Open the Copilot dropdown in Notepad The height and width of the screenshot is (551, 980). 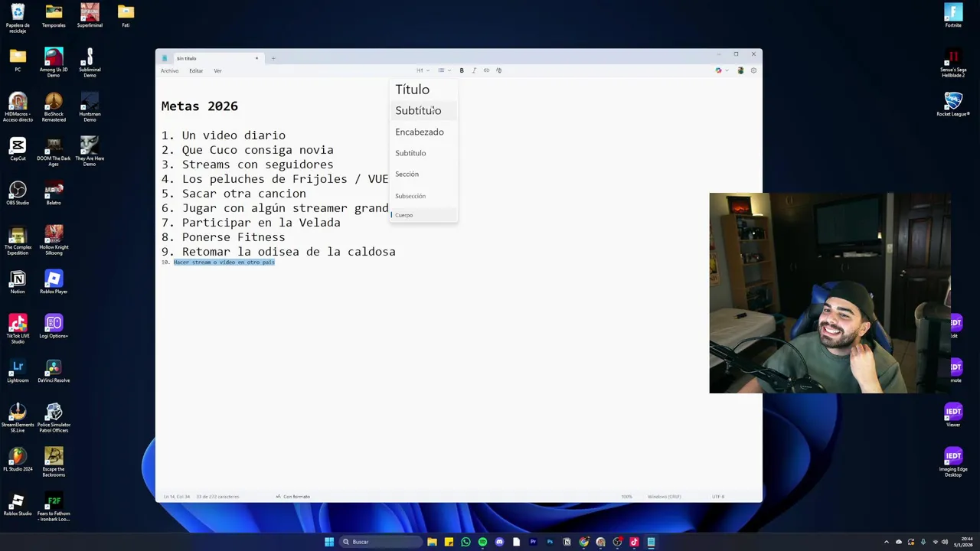721,70
